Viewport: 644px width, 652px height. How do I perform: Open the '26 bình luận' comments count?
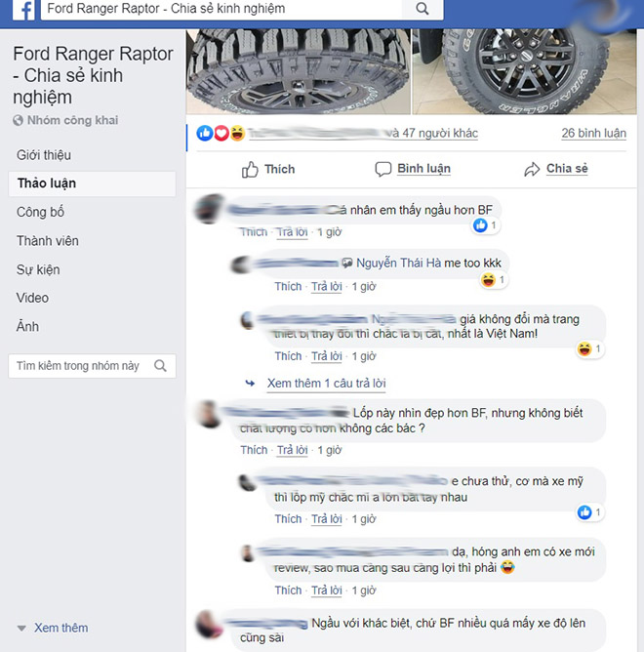(593, 133)
